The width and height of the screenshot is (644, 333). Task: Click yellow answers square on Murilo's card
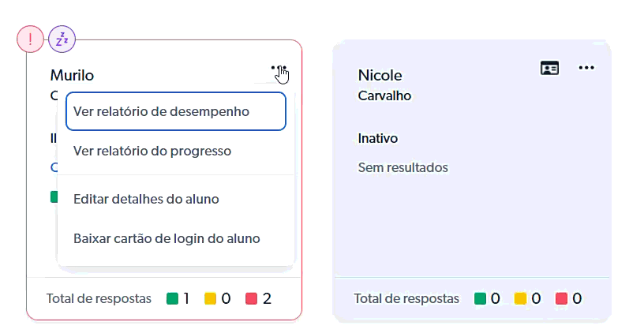pos(210,299)
